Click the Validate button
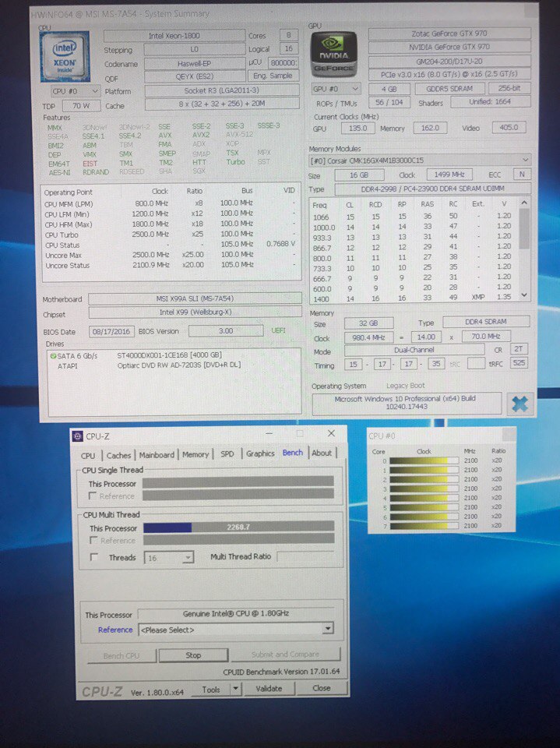 [269, 688]
